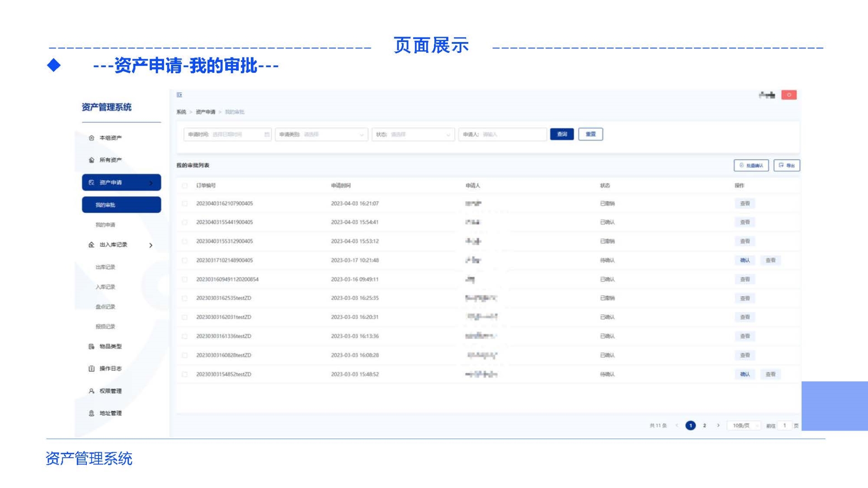868x488 pixels.
Task: Check the row for order 20230403162107900405
Action: (x=184, y=204)
